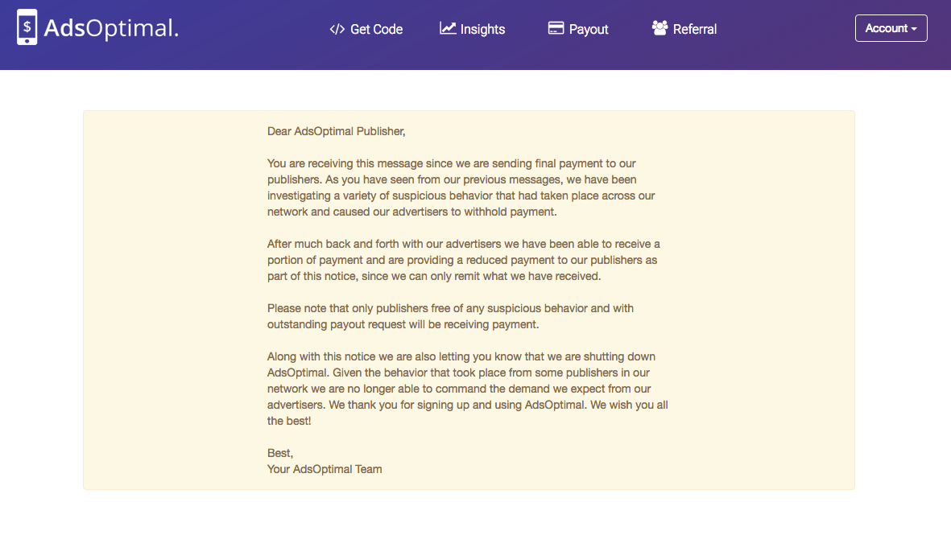Screen dimensions: 951x560
Task: Click the phone dollar logo icon
Action: pos(27,27)
